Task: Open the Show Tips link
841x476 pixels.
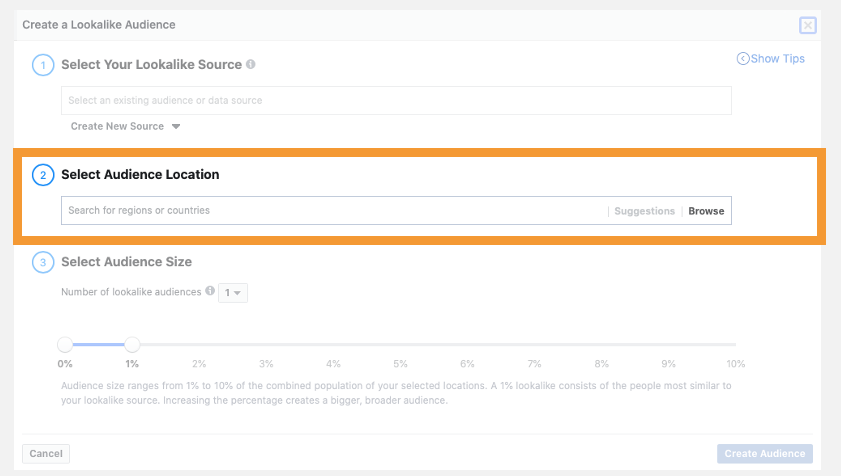Action: [771, 58]
